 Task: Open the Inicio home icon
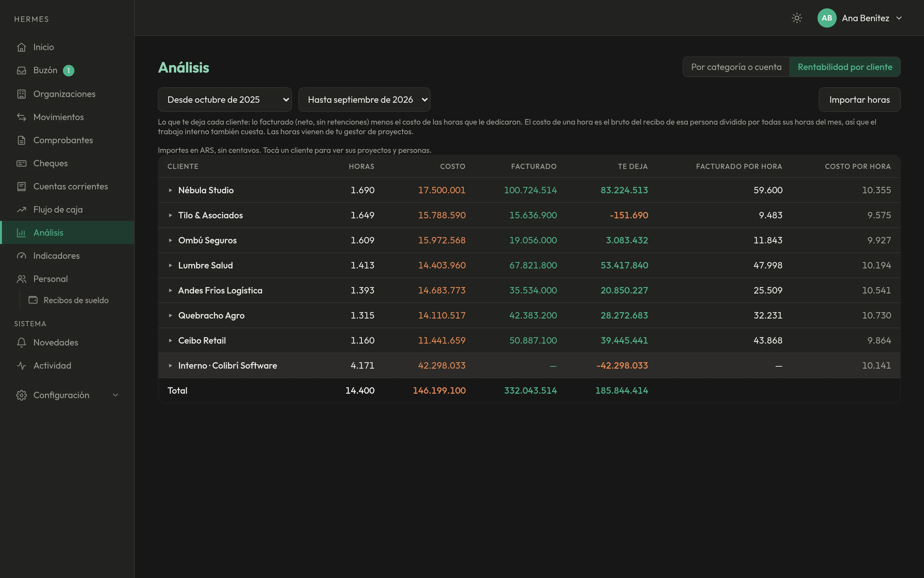21,47
